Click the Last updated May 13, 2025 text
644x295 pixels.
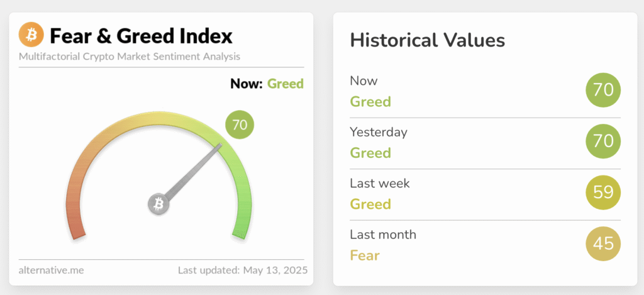click(x=243, y=270)
